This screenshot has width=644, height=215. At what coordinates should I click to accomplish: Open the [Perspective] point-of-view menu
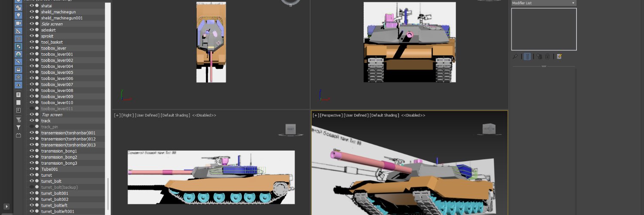331,115
